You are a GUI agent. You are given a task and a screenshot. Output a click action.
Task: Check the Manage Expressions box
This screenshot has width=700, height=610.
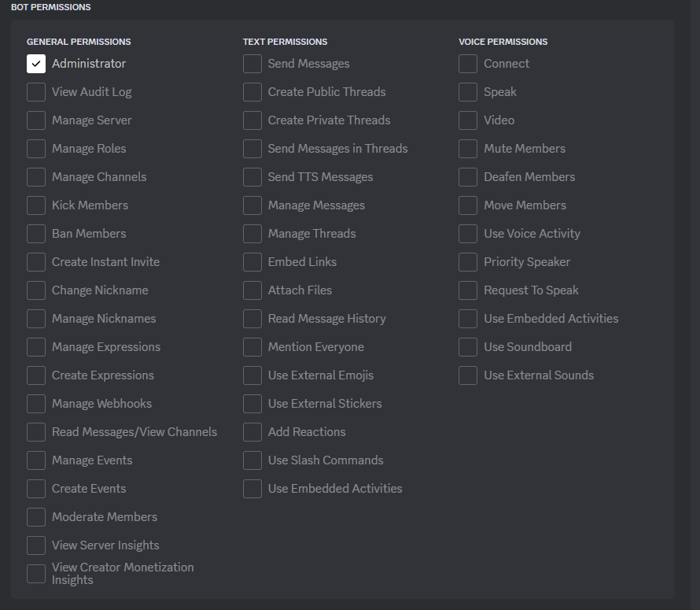pyautogui.click(x=36, y=347)
